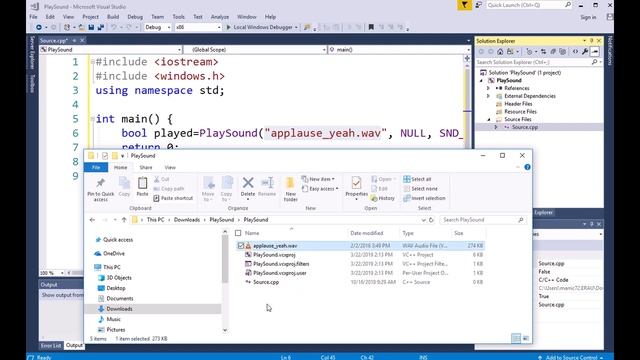Click Search PlaySound field in Explorer
The width and height of the screenshot is (640, 360).
point(483,220)
